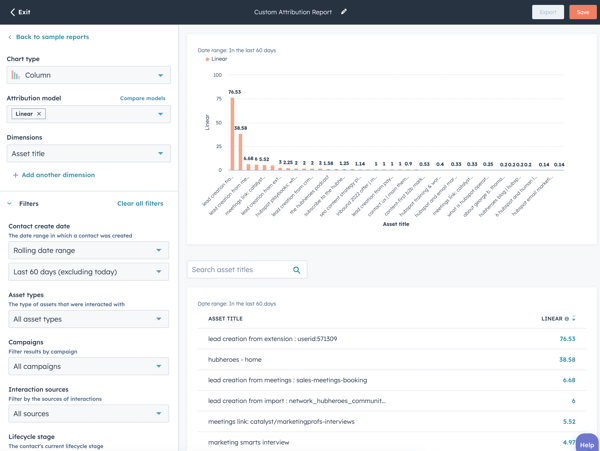This screenshot has height=451, width=600.
Task: Open the Chart type Column dropdown
Action: pyautogui.click(x=88, y=75)
